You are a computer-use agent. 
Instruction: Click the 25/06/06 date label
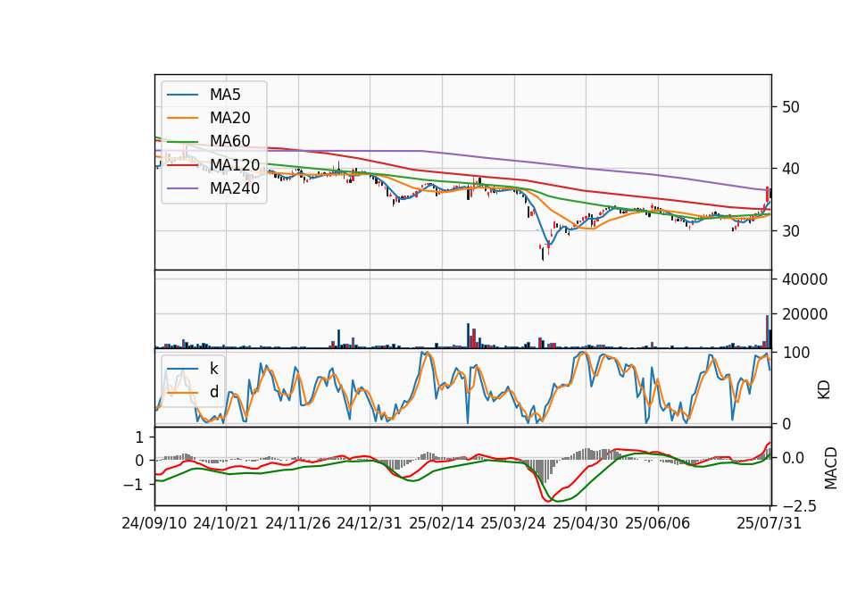pos(658,523)
